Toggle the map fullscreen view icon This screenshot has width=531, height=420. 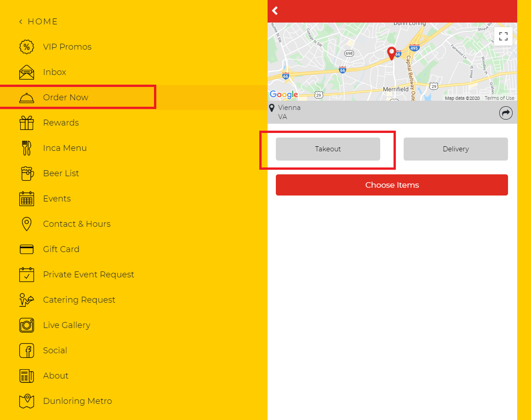(503, 36)
